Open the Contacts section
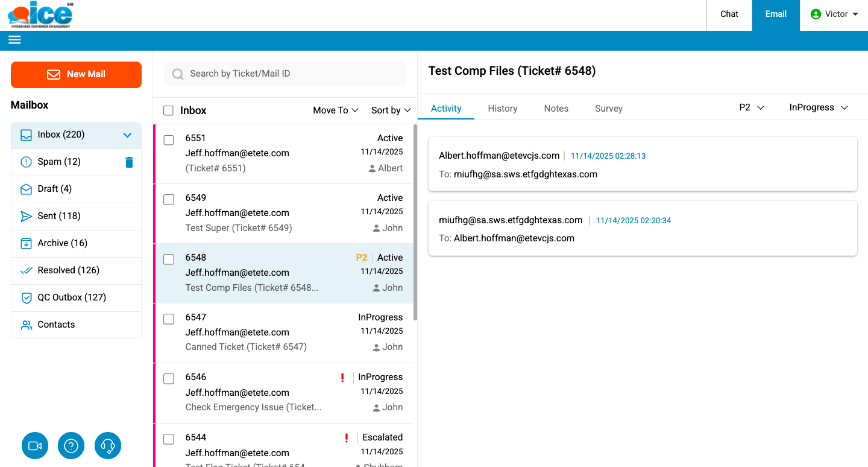This screenshot has width=868, height=467. click(56, 325)
